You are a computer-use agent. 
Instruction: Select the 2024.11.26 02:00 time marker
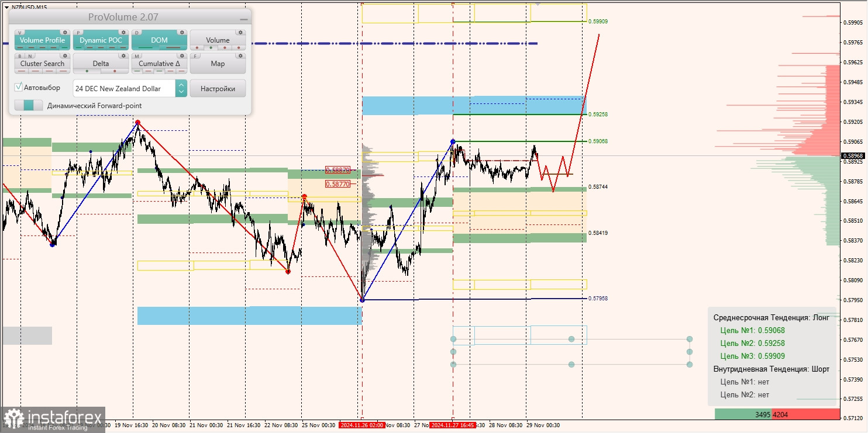click(x=361, y=425)
